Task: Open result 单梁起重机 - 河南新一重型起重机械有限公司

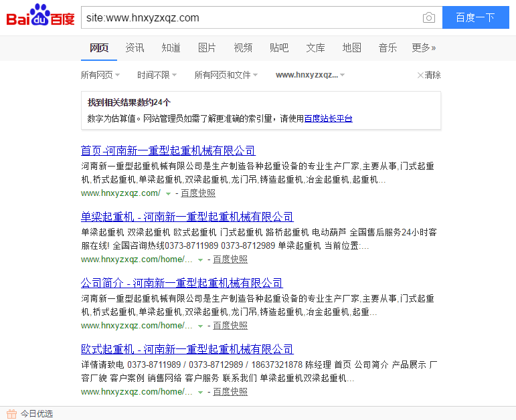Action: (187, 217)
